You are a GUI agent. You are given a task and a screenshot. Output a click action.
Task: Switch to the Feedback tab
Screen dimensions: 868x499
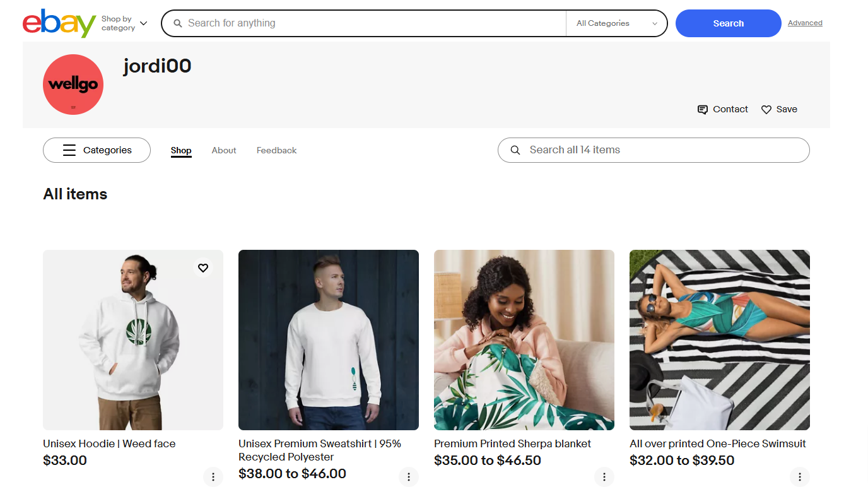(276, 150)
